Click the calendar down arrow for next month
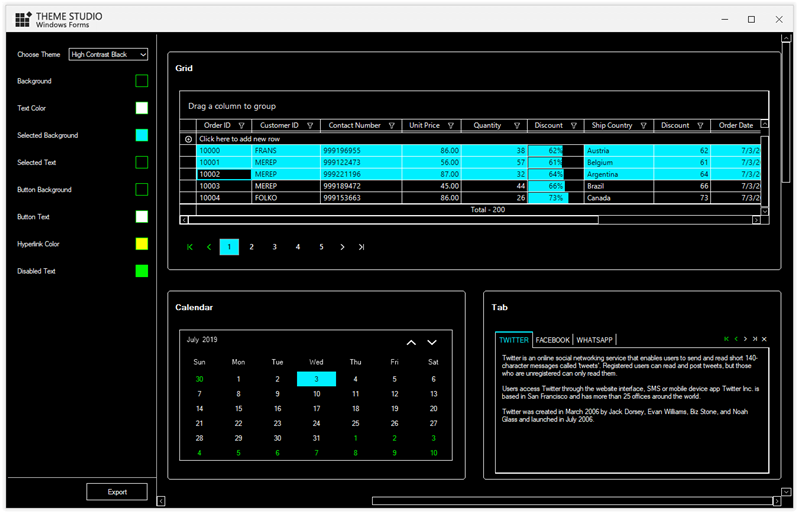 pos(432,342)
